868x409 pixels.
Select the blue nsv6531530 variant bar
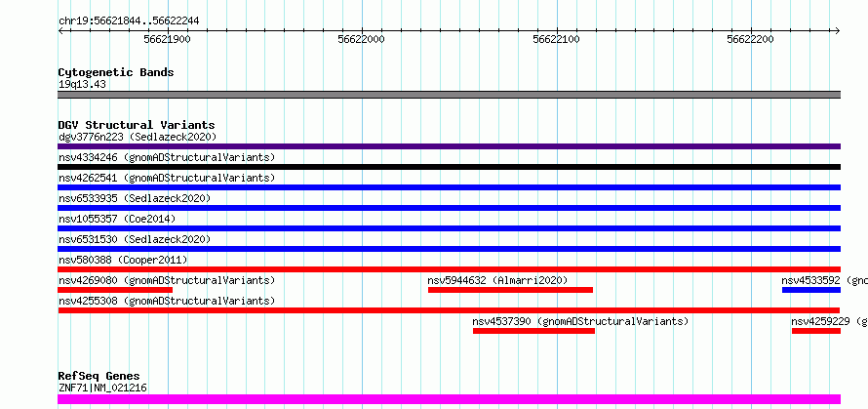click(x=449, y=249)
